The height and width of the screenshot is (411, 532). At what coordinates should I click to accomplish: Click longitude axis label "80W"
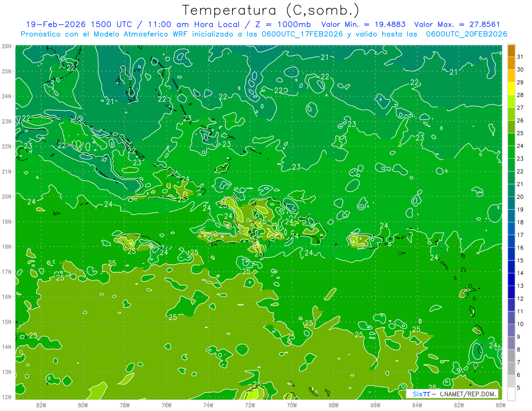point(83,404)
